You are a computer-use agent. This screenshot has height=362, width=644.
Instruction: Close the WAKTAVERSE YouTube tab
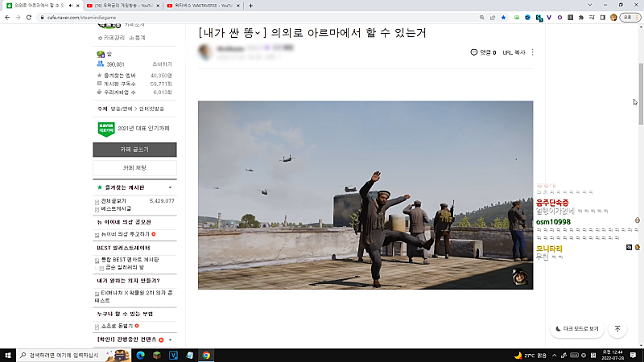[x=237, y=6]
